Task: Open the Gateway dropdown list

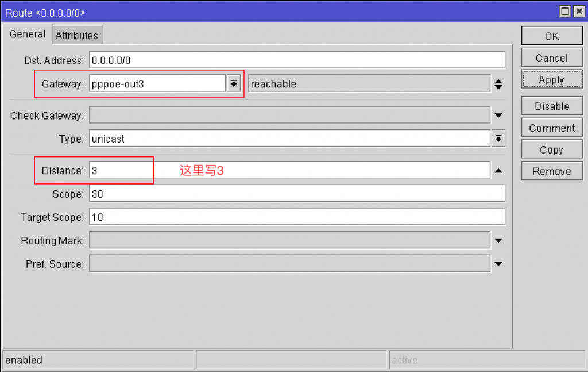Action: 233,83
